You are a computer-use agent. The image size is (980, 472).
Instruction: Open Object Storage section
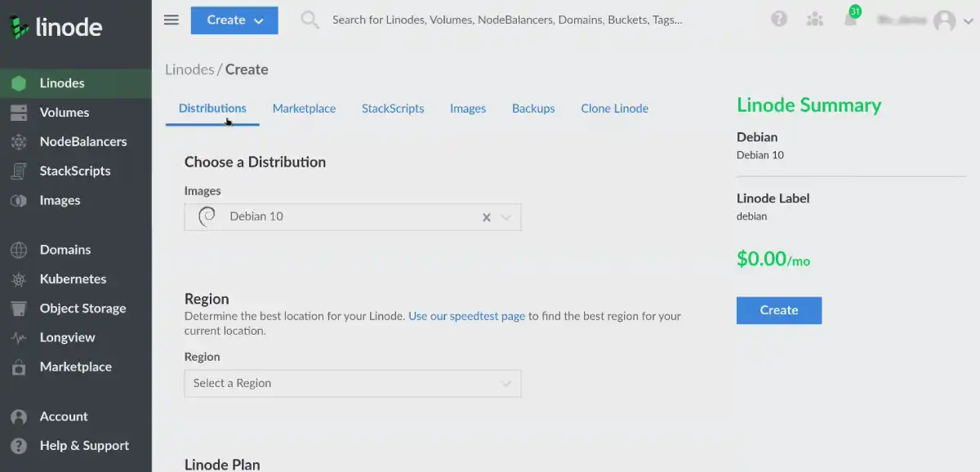point(76,309)
